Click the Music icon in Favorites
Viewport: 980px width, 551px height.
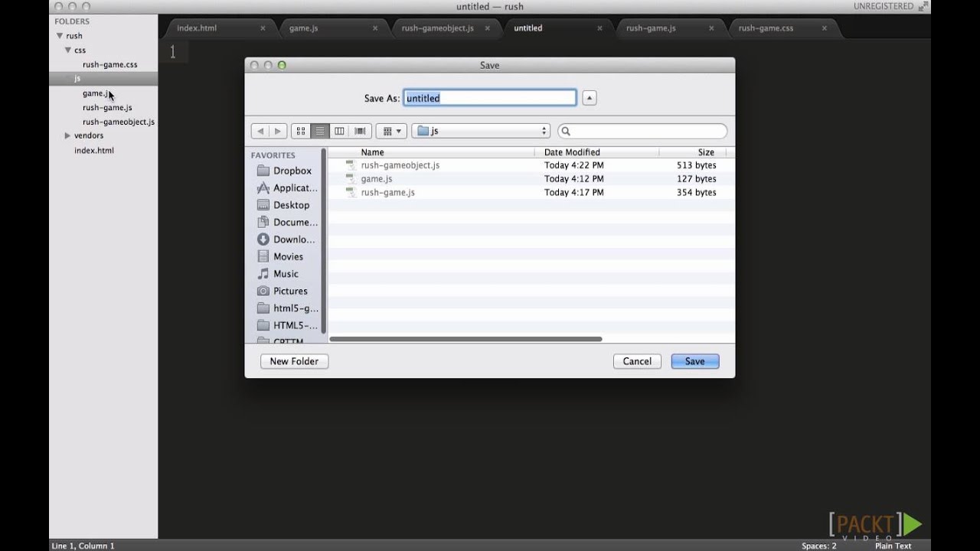(x=263, y=274)
